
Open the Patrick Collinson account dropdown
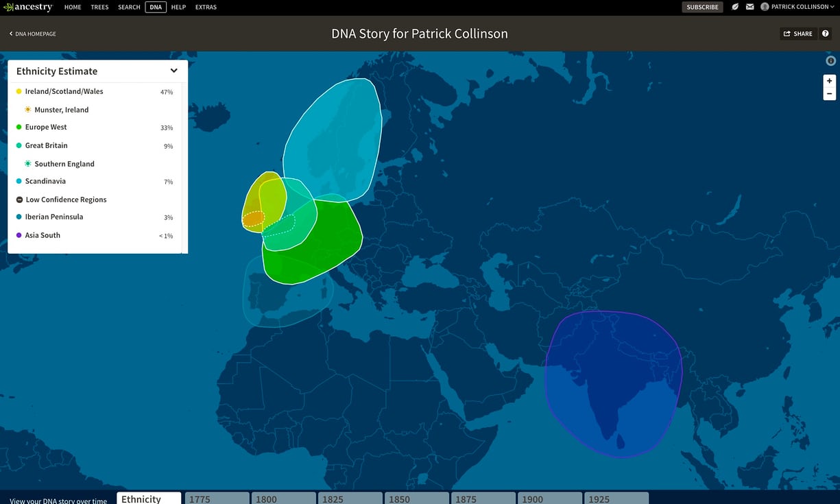[x=797, y=7]
